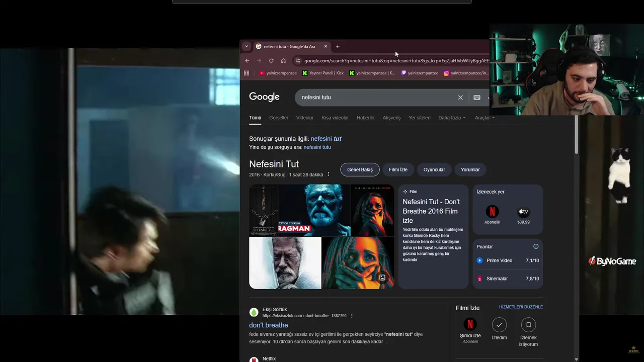Select the Tümü search tab
The image size is (644, 362).
255,118
